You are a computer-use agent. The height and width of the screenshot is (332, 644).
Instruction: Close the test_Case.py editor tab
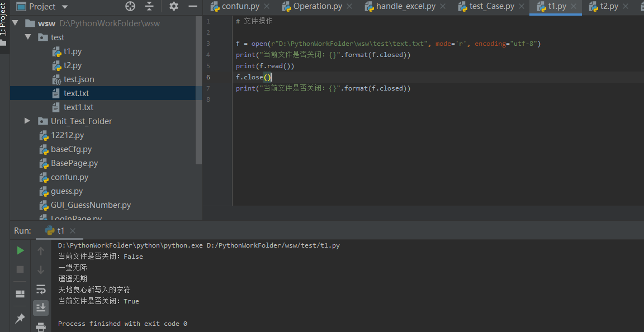(522, 6)
